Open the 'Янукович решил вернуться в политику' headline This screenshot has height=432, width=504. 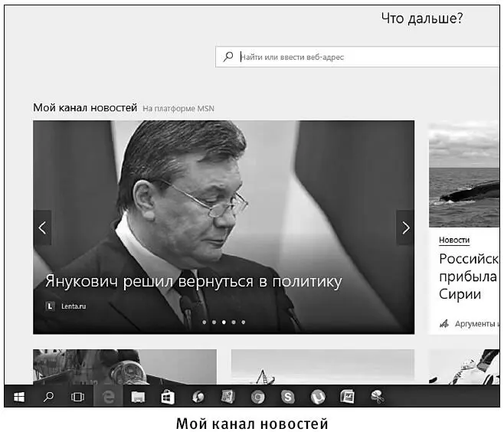point(193,282)
